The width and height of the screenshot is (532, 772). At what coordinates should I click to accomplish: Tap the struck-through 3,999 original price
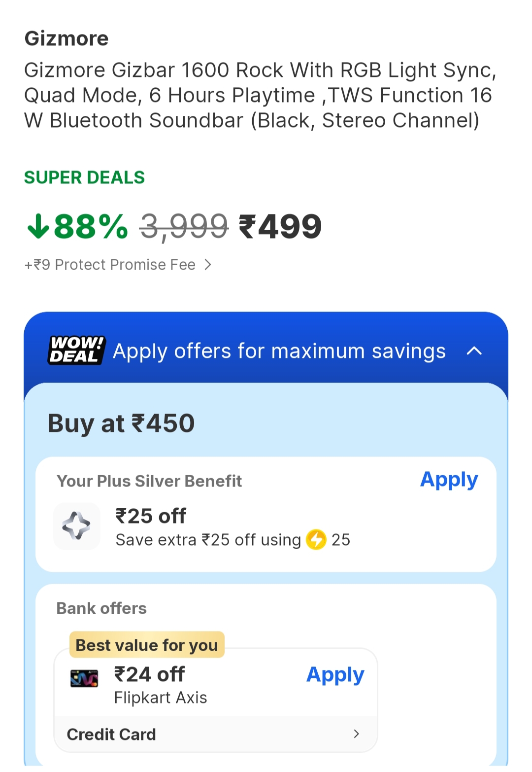184,227
